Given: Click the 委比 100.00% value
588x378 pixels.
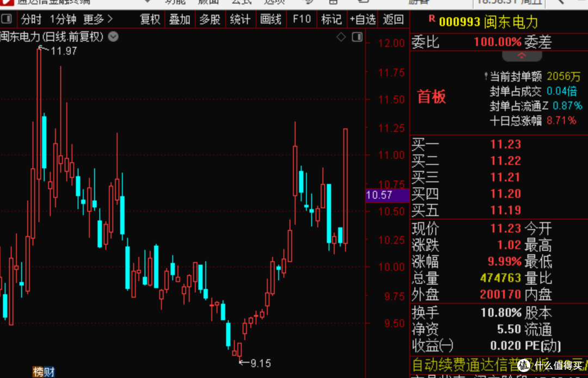Looking at the screenshot, I should 498,41.
